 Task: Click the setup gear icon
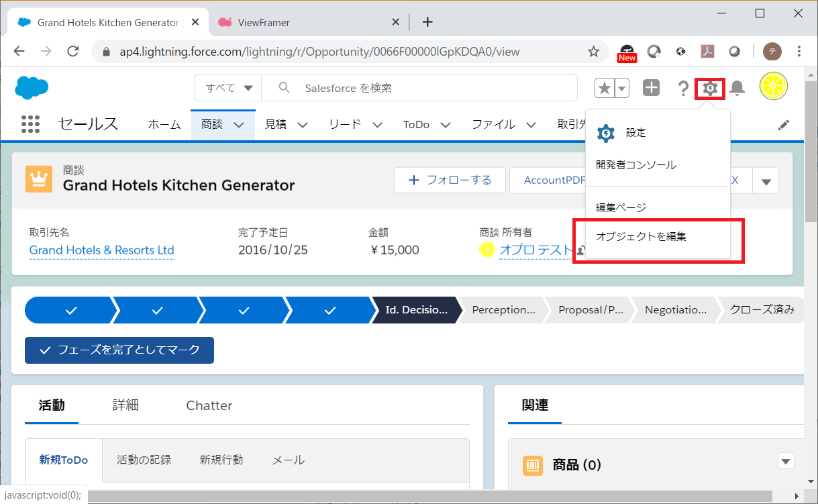(x=710, y=88)
